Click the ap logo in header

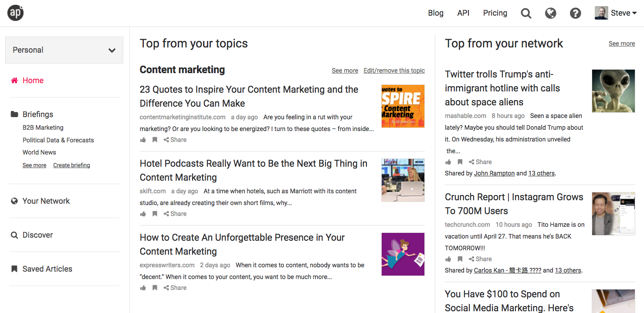click(x=15, y=13)
